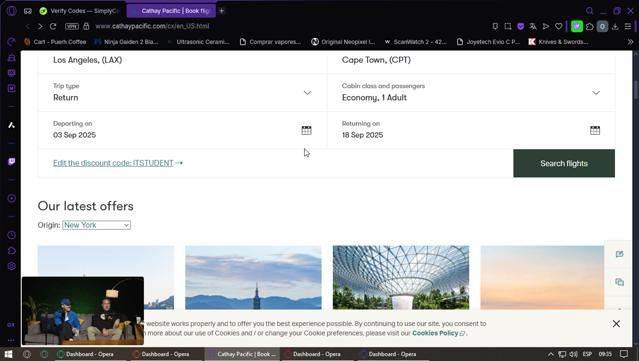Open offer image of glass dome garden

pyautogui.click(x=401, y=277)
